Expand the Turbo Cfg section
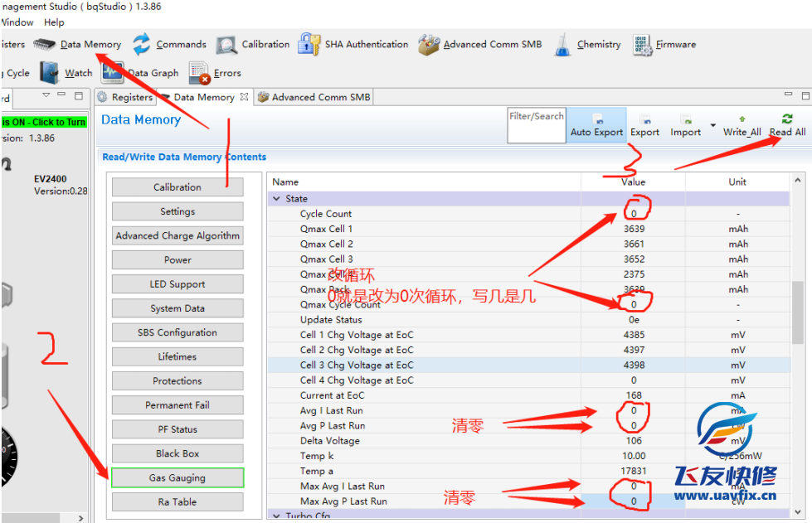The width and height of the screenshot is (812, 523). click(x=277, y=516)
